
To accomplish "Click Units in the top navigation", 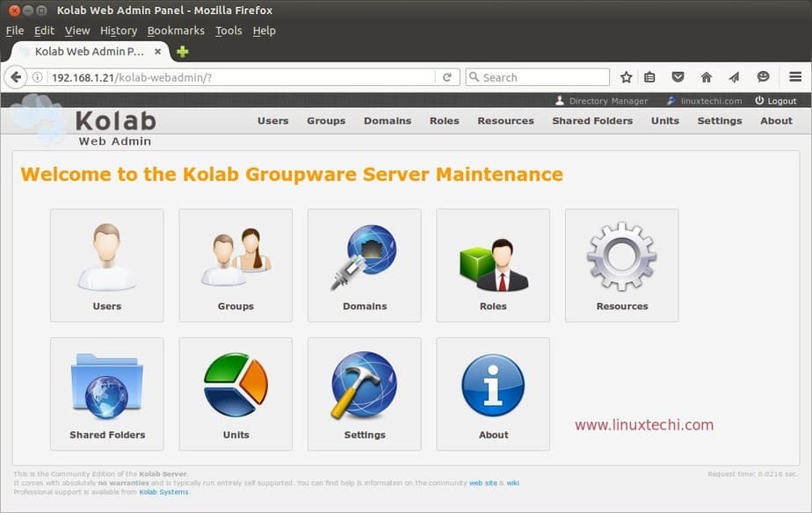I will tap(665, 120).
